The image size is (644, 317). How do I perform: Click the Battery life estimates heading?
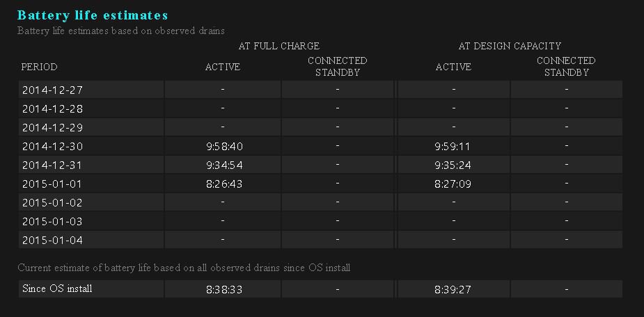93,15
